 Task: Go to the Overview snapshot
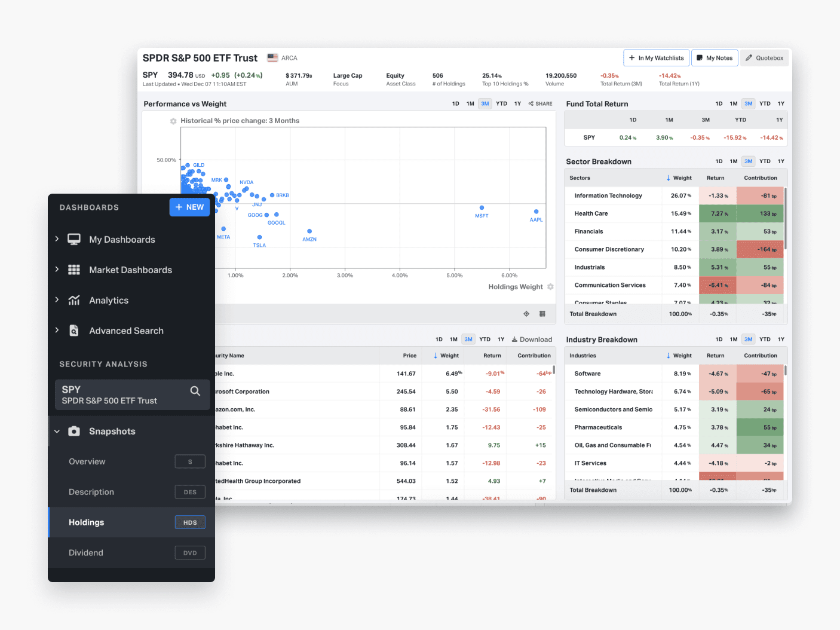(87, 461)
